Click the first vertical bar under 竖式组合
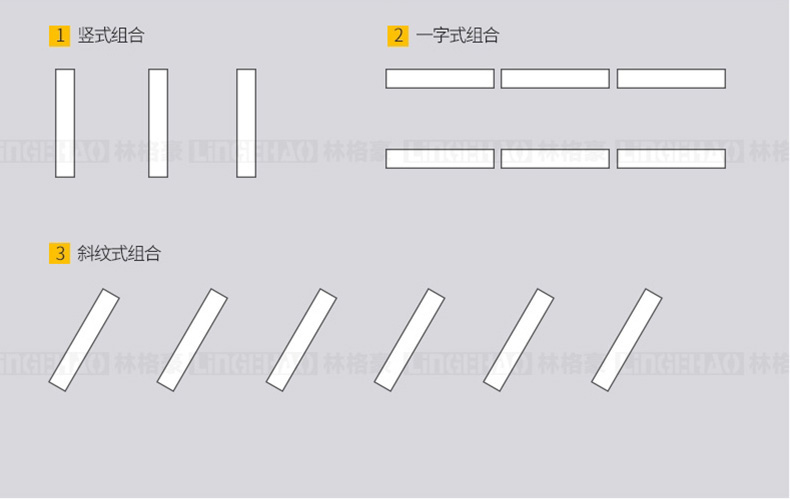The width and height of the screenshot is (790, 499). pos(65,123)
